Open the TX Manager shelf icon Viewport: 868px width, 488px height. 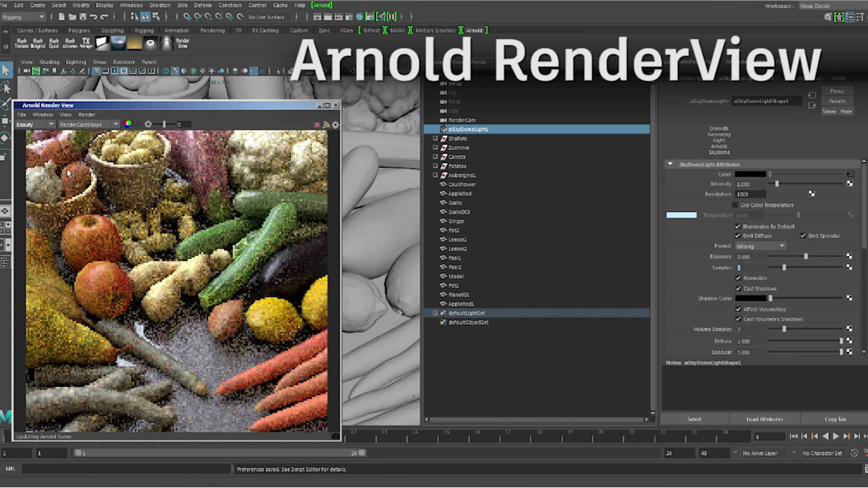point(86,43)
